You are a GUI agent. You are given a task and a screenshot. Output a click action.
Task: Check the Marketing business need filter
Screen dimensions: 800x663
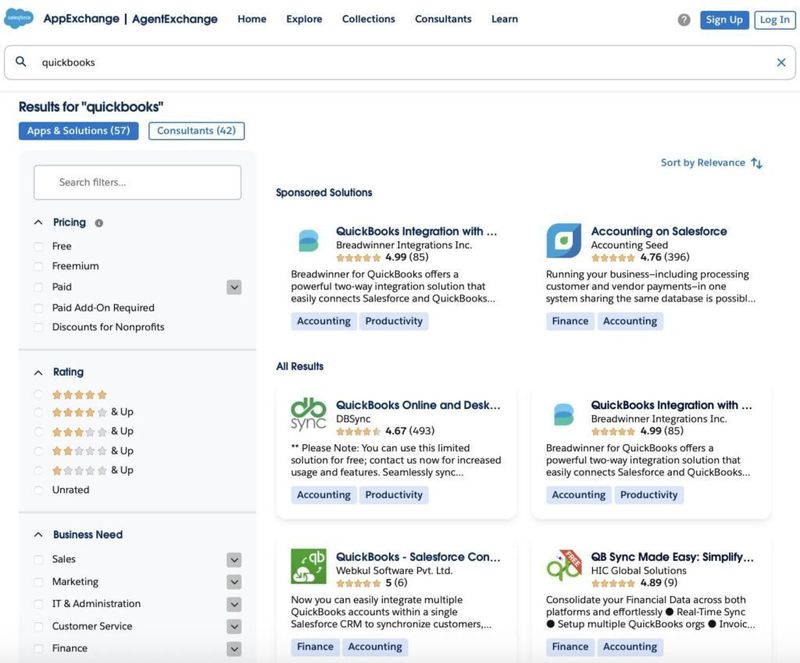pos(38,582)
